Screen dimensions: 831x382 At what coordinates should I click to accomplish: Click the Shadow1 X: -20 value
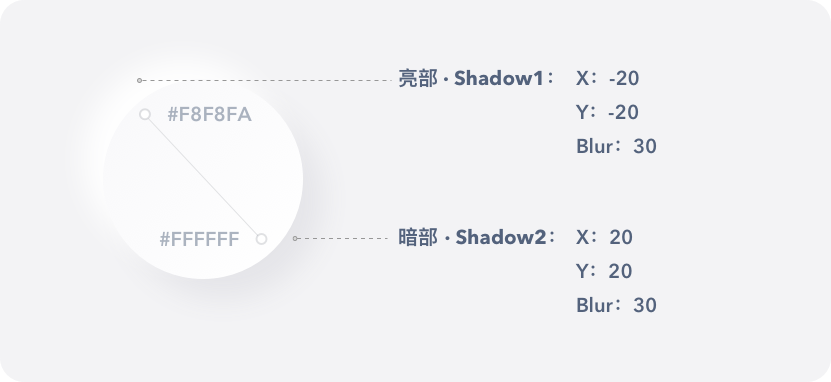[x=607, y=78]
